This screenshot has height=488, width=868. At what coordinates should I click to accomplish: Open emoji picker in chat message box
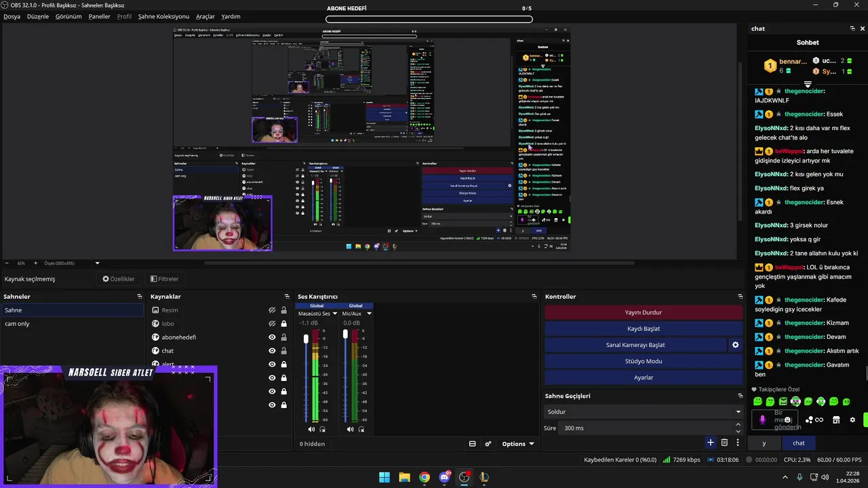(787, 420)
